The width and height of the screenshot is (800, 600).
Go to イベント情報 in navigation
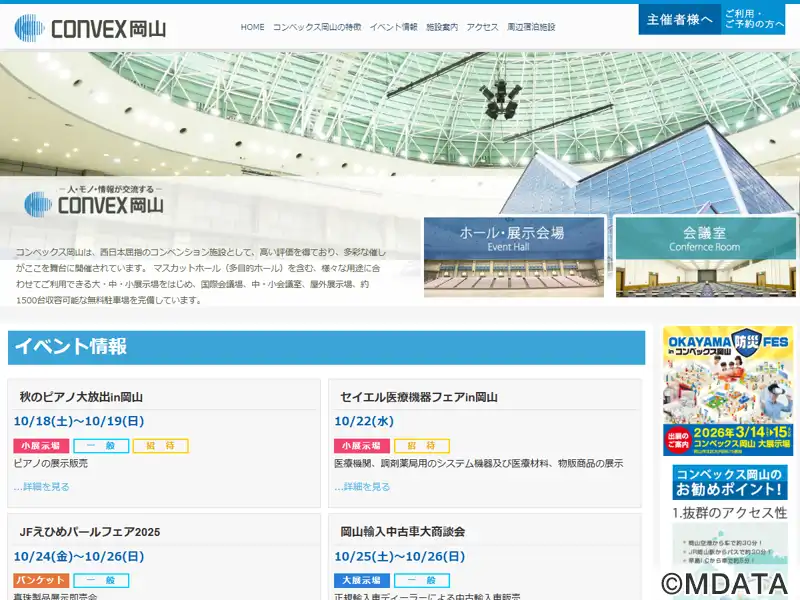(x=393, y=27)
